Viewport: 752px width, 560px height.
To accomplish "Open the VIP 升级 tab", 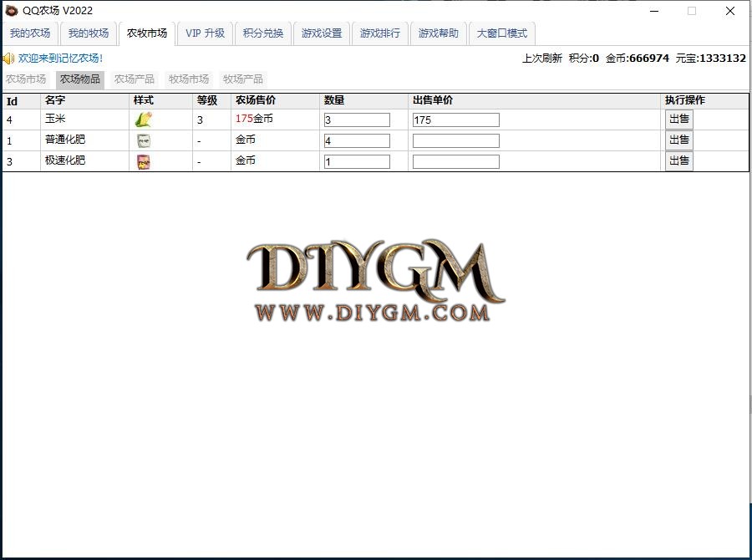I will (205, 33).
